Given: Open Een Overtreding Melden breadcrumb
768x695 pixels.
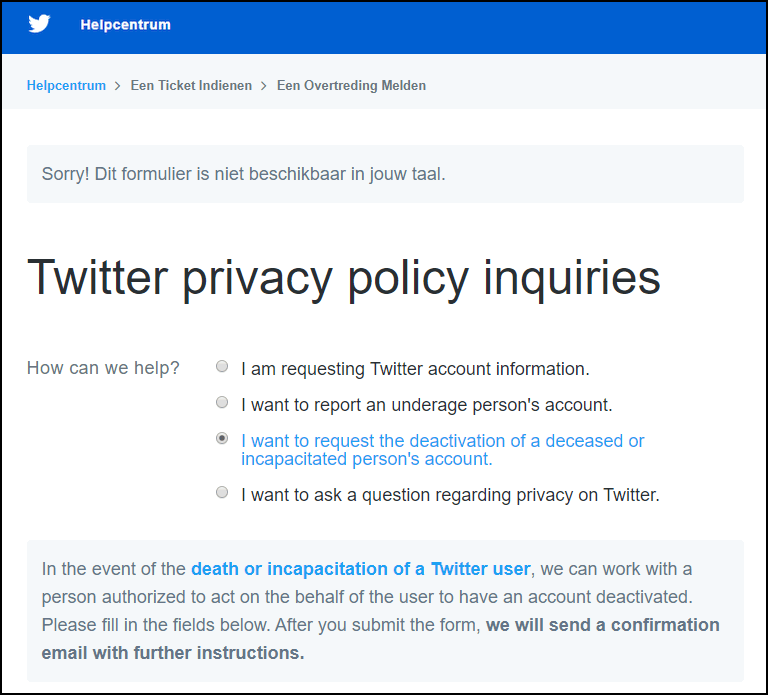Looking at the screenshot, I should (x=351, y=85).
